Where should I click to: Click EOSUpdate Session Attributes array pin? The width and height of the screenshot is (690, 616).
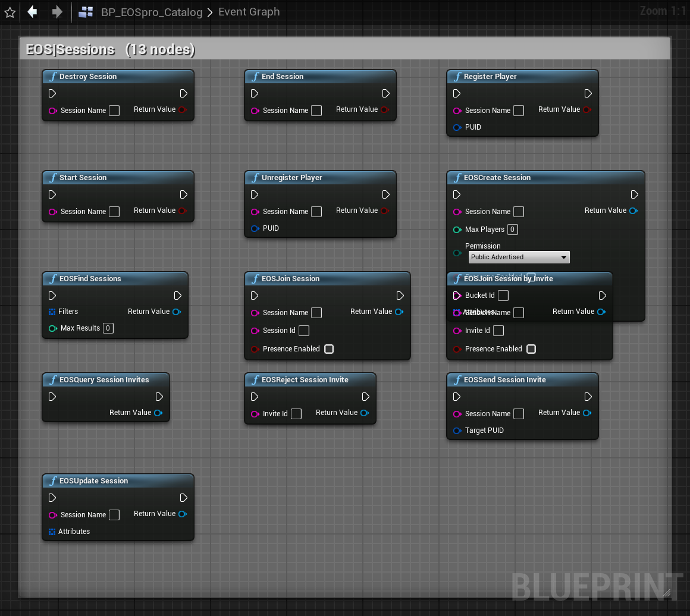52,532
